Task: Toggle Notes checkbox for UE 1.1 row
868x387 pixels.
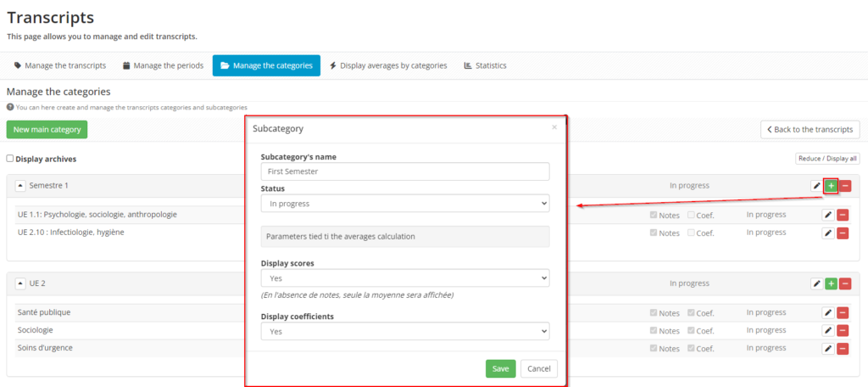Action: 654,215
